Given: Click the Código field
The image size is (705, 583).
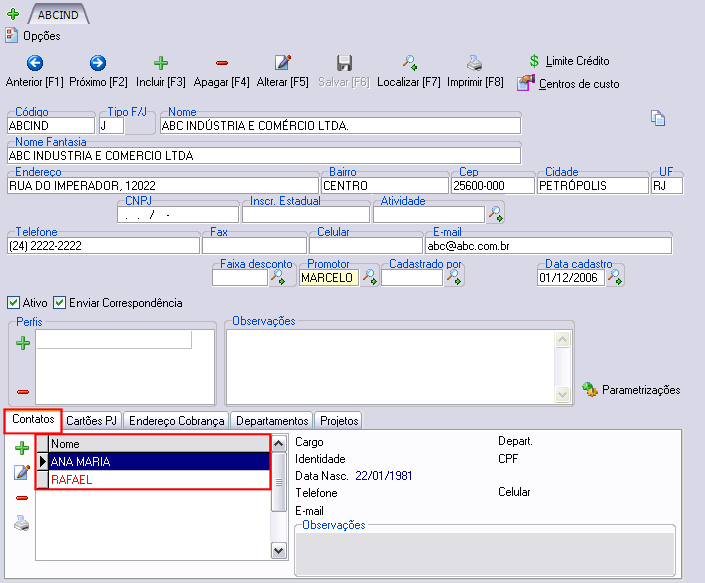Looking at the screenshot, I should [x=51, y=125].
